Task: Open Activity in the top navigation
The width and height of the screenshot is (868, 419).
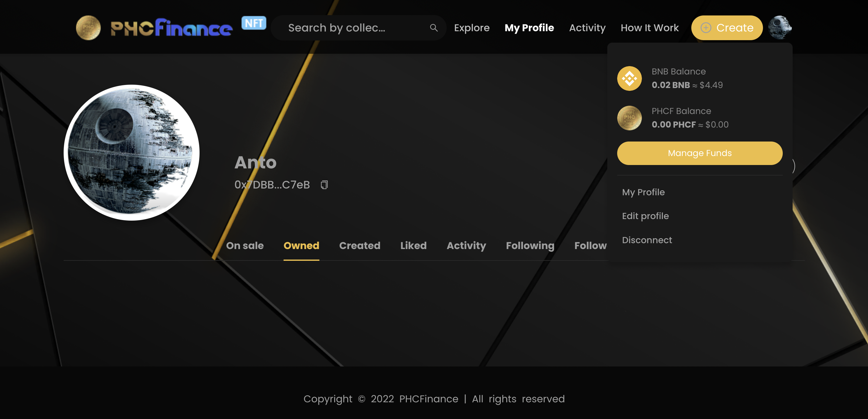Action: pyautogui.click(x=587, y=28)
